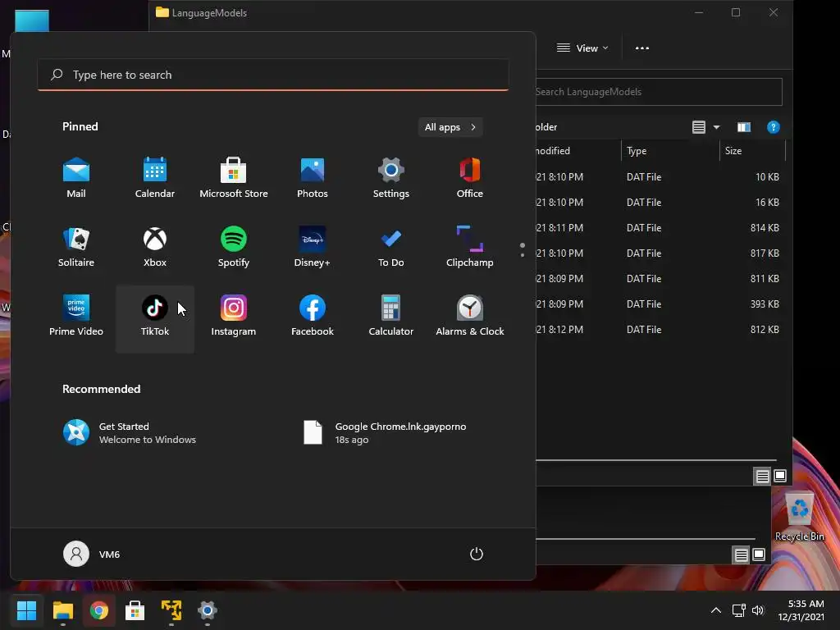Launch Clipchamp video editor
This screenshot has height=630, width=840.
470,246
